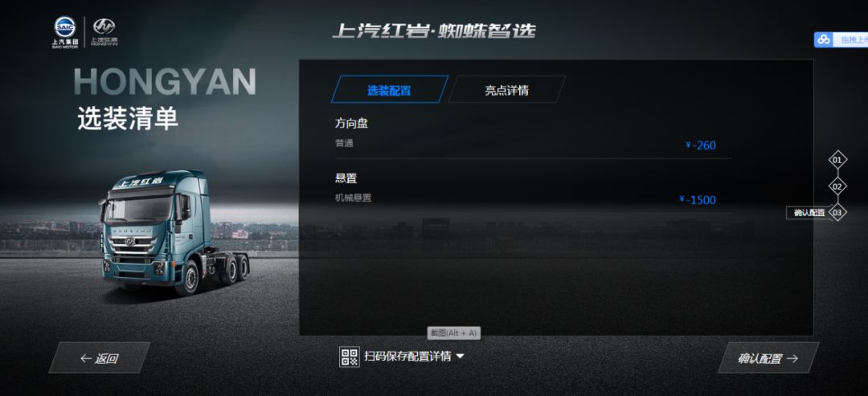Go back with the 返回 button

pos(99,357)
